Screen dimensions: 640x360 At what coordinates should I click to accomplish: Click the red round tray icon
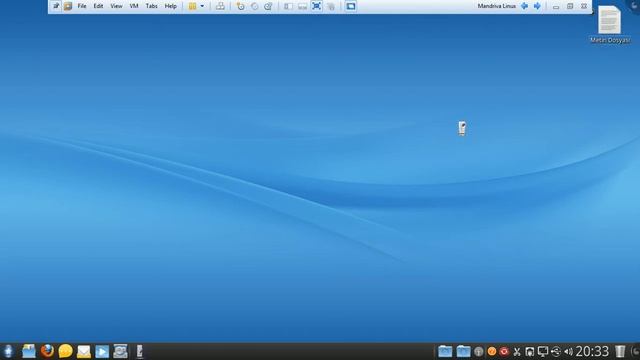[x=504, y=351]
